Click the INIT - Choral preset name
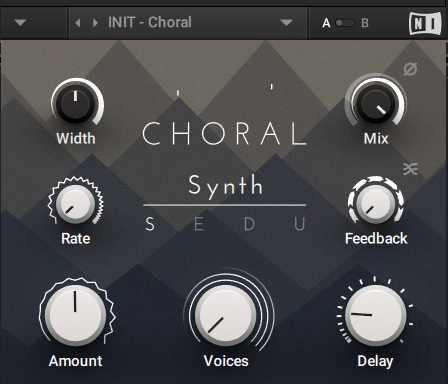The image size is (448, 384). (x=150, y=22)
